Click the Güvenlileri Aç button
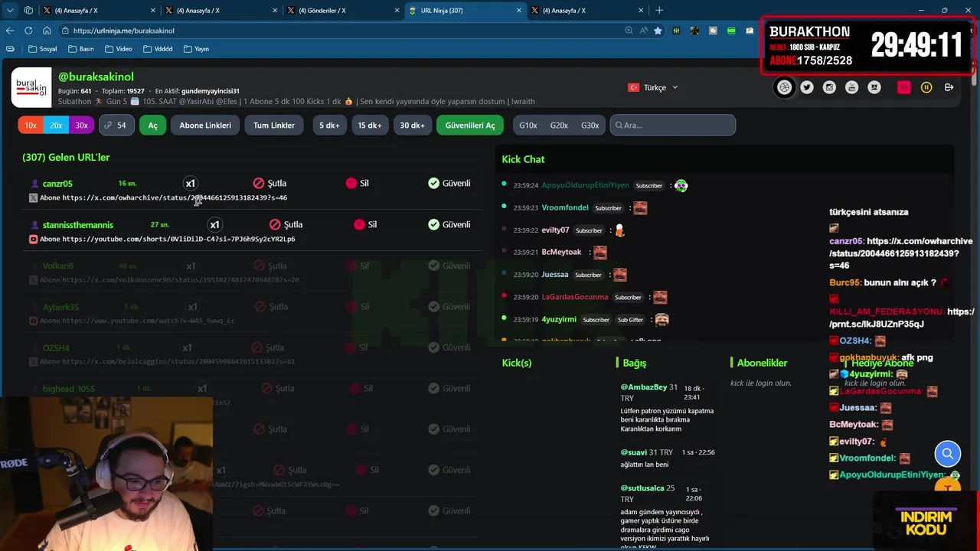980x551 pixels. [x=470, y=126]
